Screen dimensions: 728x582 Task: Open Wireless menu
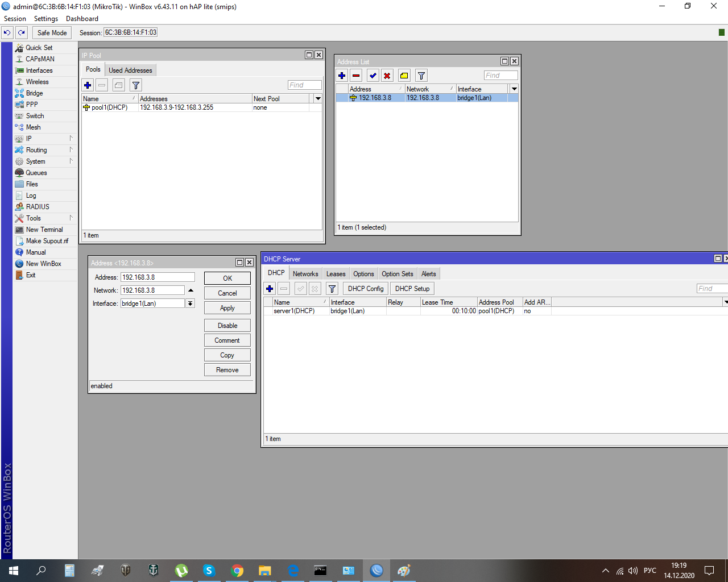pyautogui.click(x=37, y=82)
